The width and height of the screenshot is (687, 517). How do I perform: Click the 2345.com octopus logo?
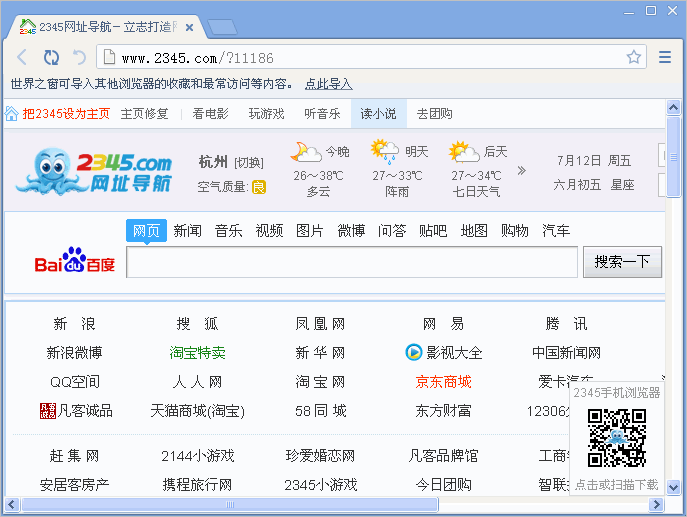(94, 171)
